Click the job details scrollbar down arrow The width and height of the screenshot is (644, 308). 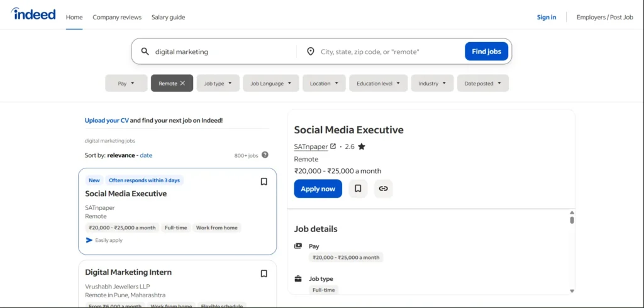pyautogui.click(x=572, y=290)
